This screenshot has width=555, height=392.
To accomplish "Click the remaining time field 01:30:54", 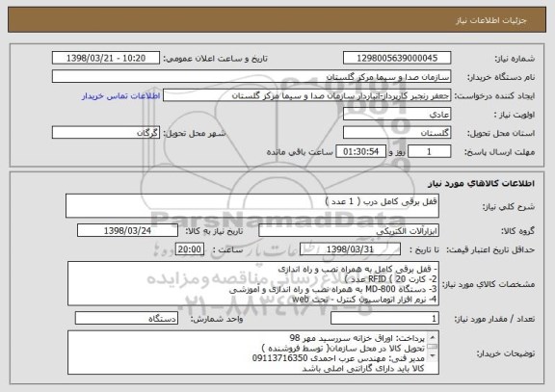I will click(360, 151).
